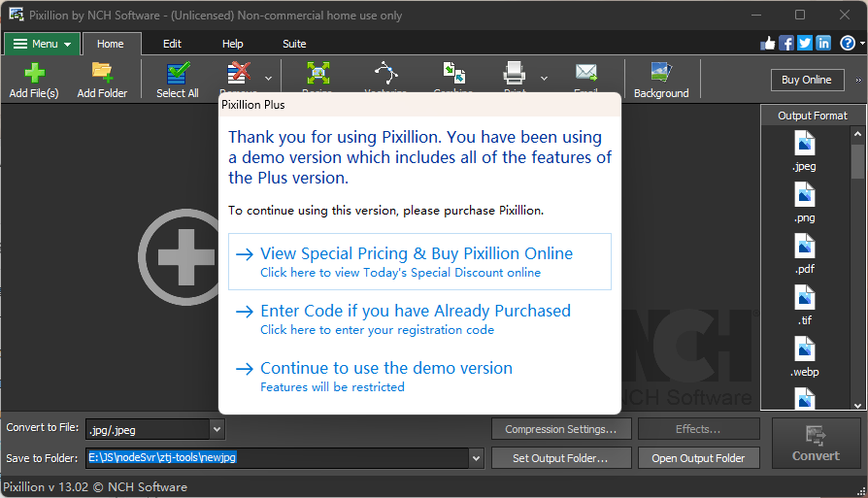Click the Resize toolbar icon
The width and height of the screenshot is (868, 498).
tap(318, 73)
